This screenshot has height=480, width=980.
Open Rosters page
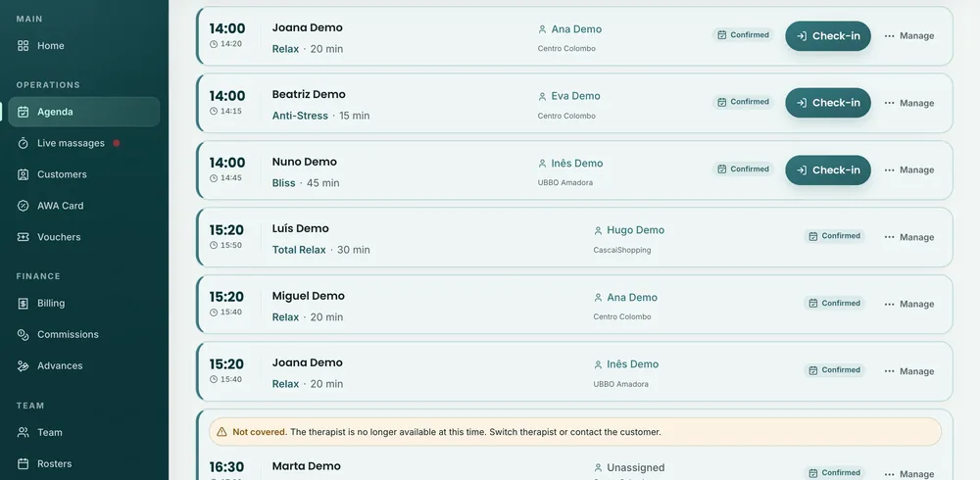(83, 463)
